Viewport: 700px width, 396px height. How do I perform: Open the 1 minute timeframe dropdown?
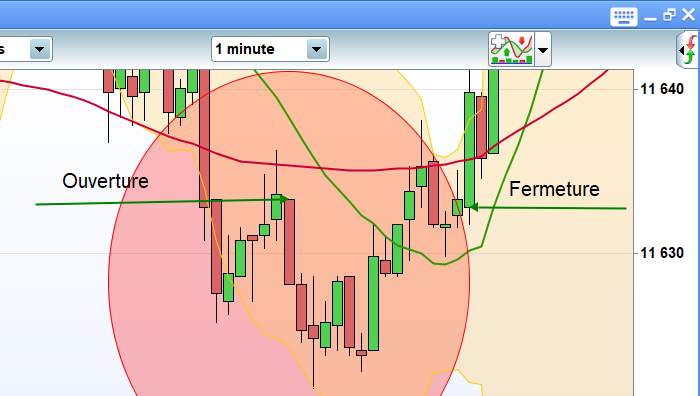[317, 49]
